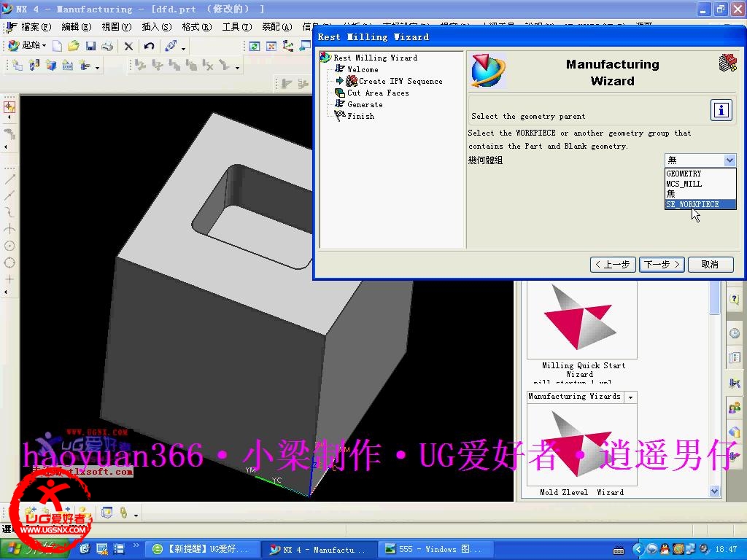Screen dimensions: 747x560
Task: Click keyboard language bar icon
Action: 619,551
